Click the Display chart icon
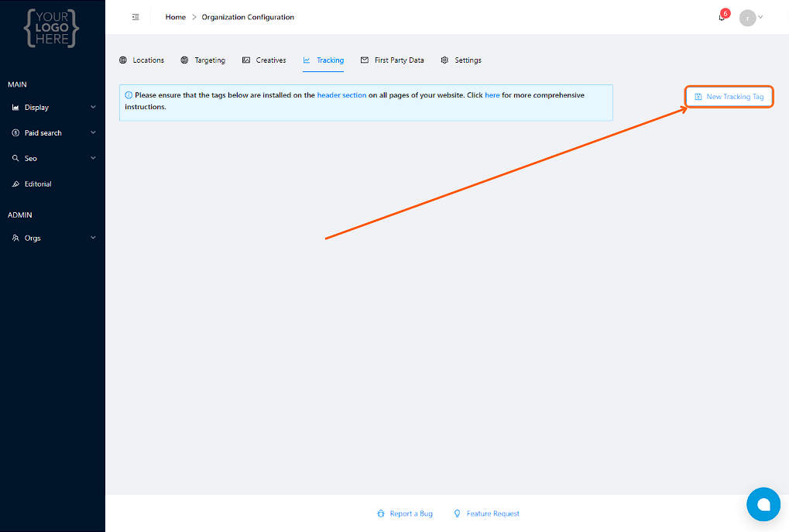789x532 pixels. pos(15,107)
